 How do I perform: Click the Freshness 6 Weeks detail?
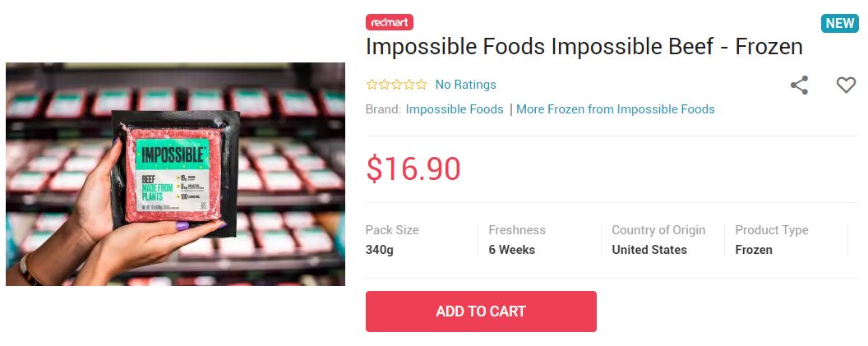517,240
